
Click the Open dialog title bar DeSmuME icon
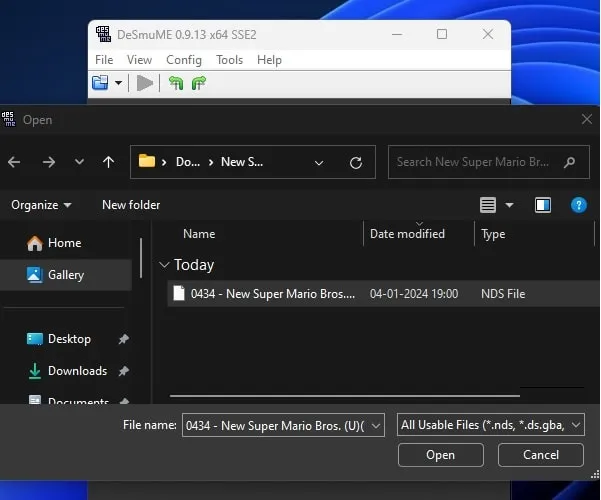(x=8, y=119)
